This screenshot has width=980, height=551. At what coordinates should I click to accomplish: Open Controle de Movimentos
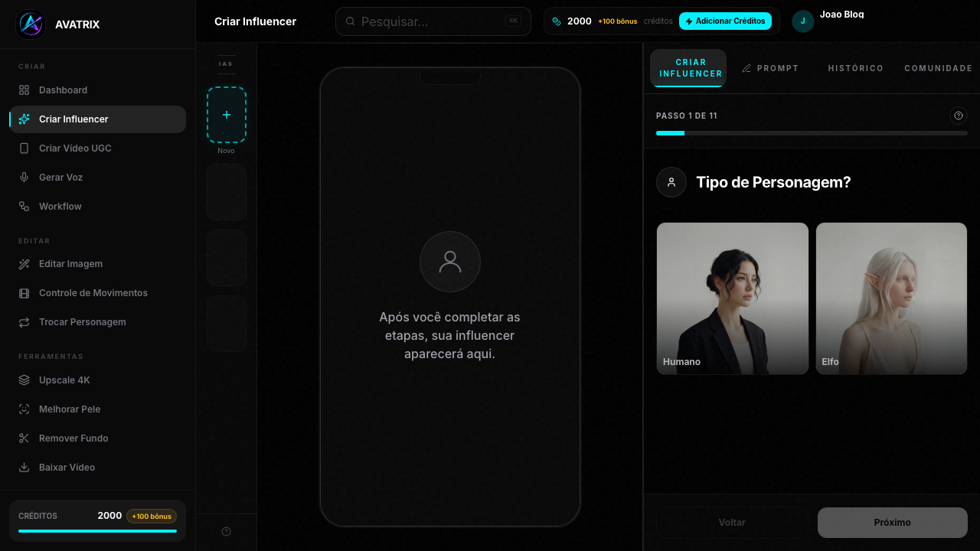[x=97, y=293]
